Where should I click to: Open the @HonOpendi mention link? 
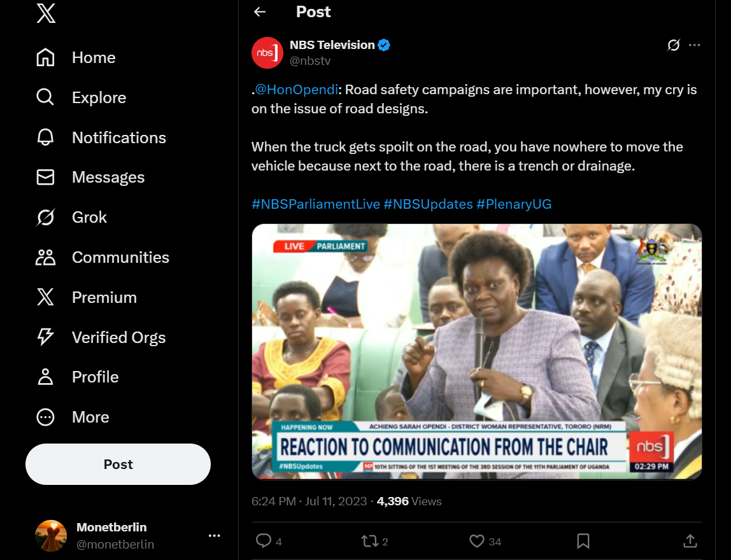(x=296, y=90)
